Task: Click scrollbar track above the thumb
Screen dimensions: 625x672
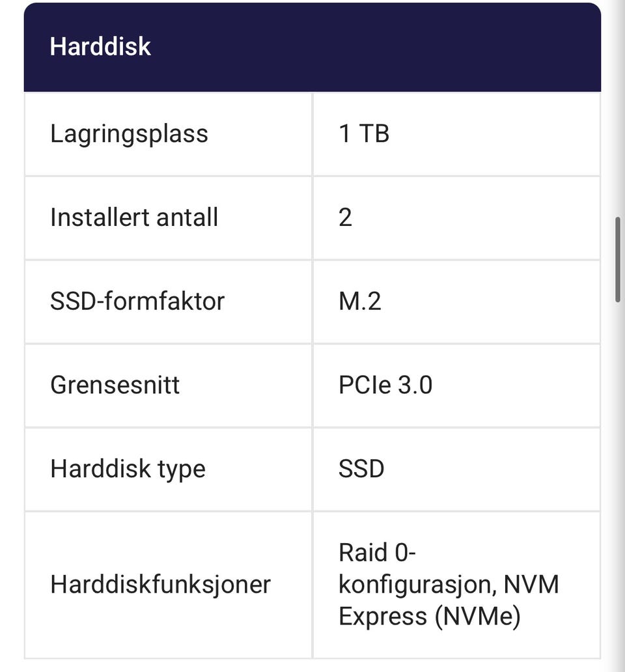Action: [618, 107]
